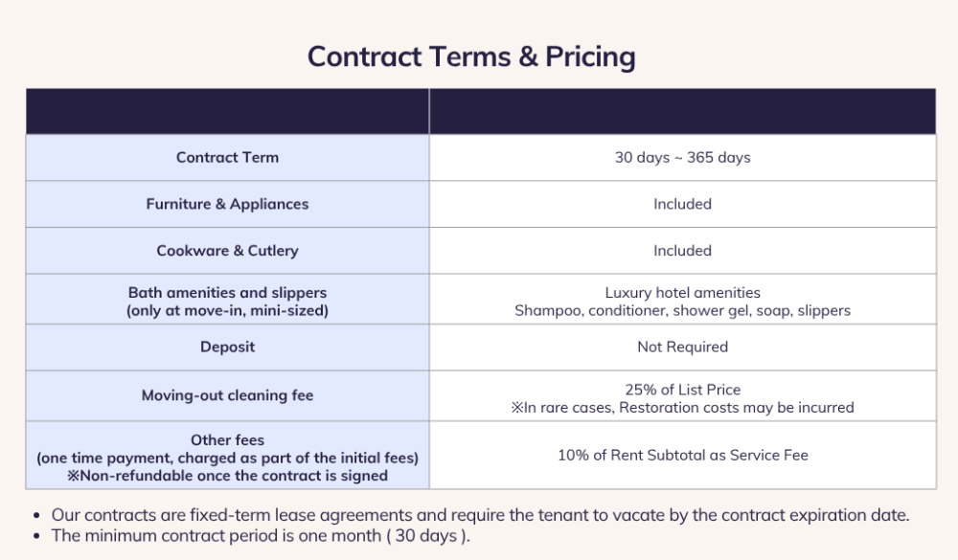This screenshot has height=560, width=958.
Task: Select the Moving-out cleaning fee label
Action: (227, 395)
